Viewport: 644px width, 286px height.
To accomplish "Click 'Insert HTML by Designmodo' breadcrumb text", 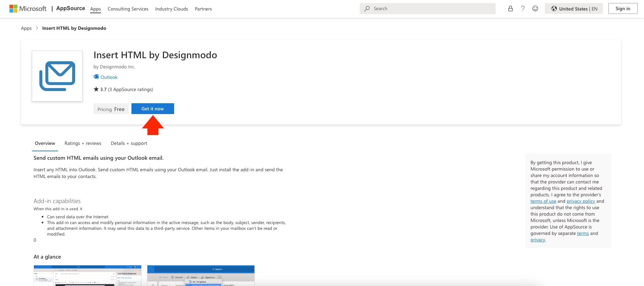I will (x=74, y=28).
